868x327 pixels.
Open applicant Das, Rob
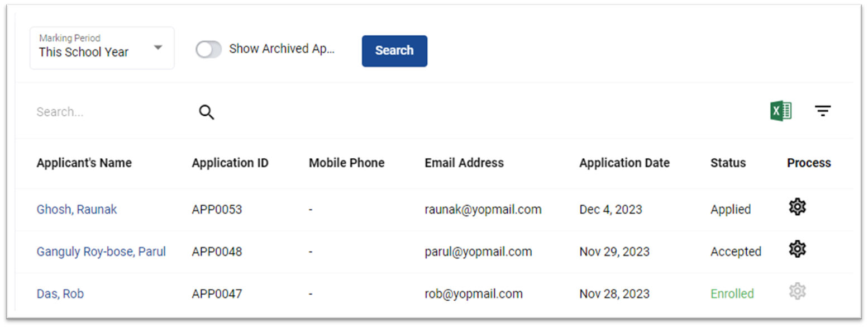pyautogui.click(x=60, y=293)
